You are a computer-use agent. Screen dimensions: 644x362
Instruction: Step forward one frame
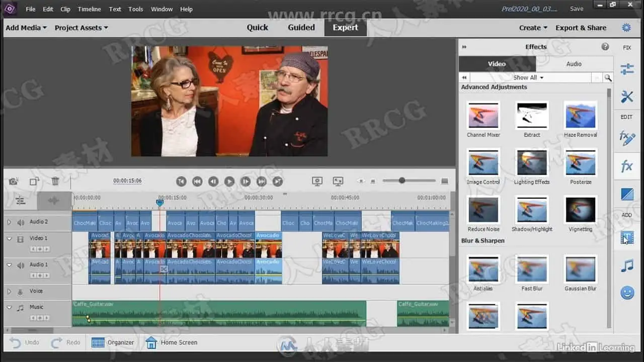point(246,182)
